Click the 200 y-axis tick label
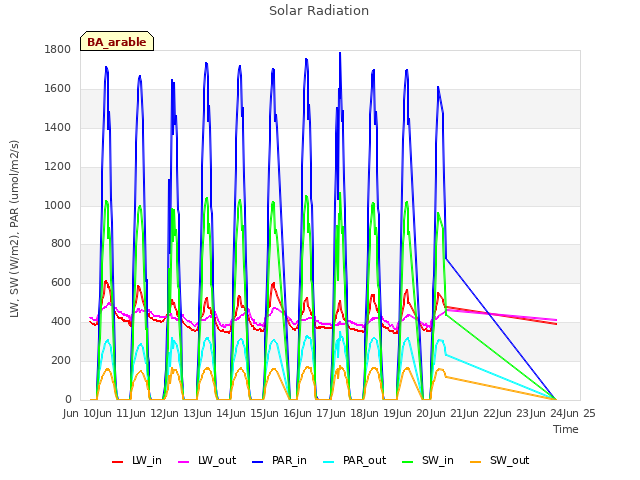Image resolution: width=640 pixels, height=480 pixels. 61,360
